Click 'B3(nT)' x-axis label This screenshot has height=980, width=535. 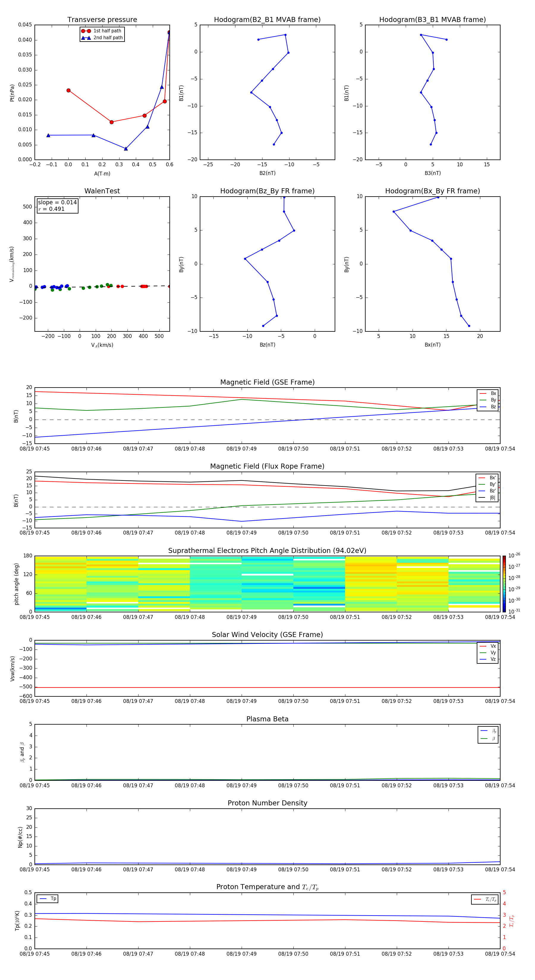pyautogui.click(x=432, y=173)
